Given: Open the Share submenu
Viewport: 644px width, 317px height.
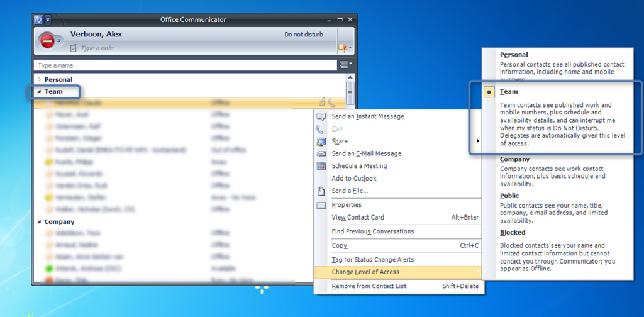Looking at the screenshot, I should (x=340, y=141).
